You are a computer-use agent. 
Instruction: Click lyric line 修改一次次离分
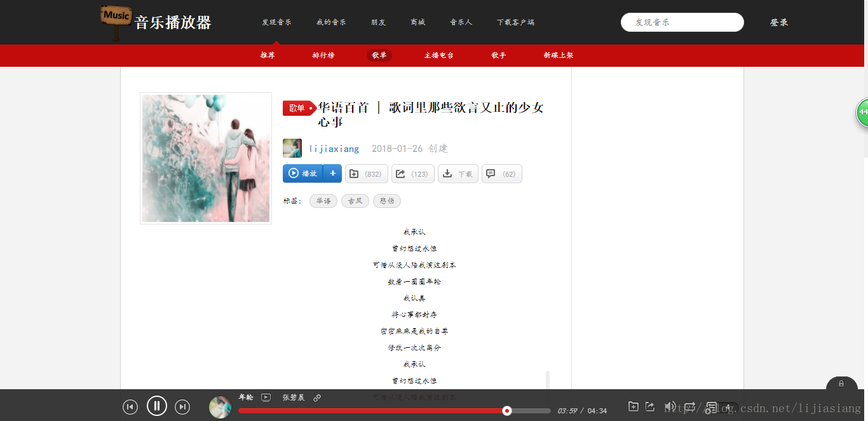click(414, 348)
